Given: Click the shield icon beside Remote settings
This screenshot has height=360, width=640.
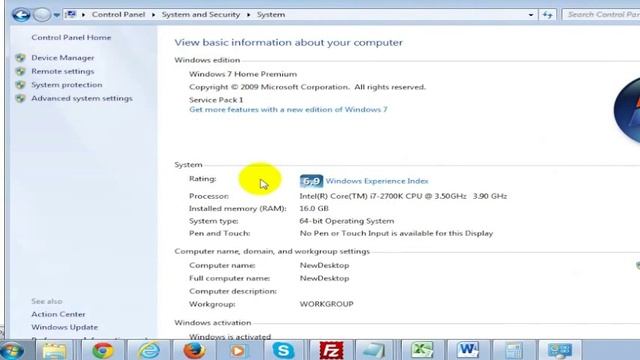Looking at the screenshot, I should [20, 71].
